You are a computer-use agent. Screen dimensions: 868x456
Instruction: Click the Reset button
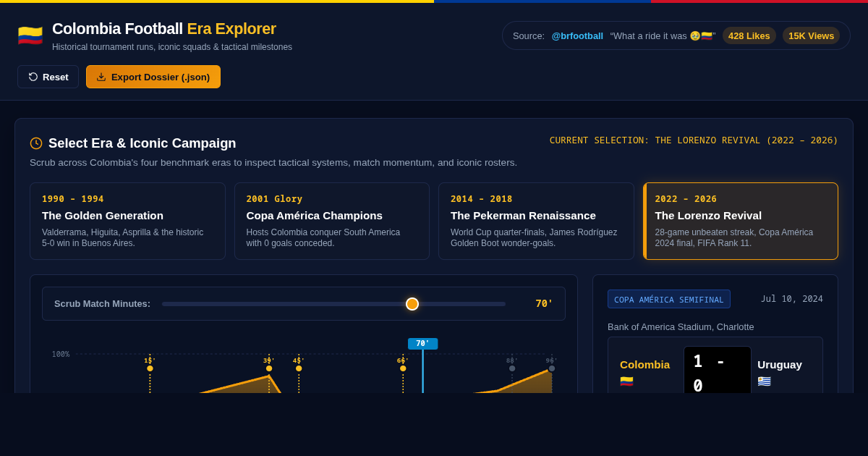[x=48, y=77]
